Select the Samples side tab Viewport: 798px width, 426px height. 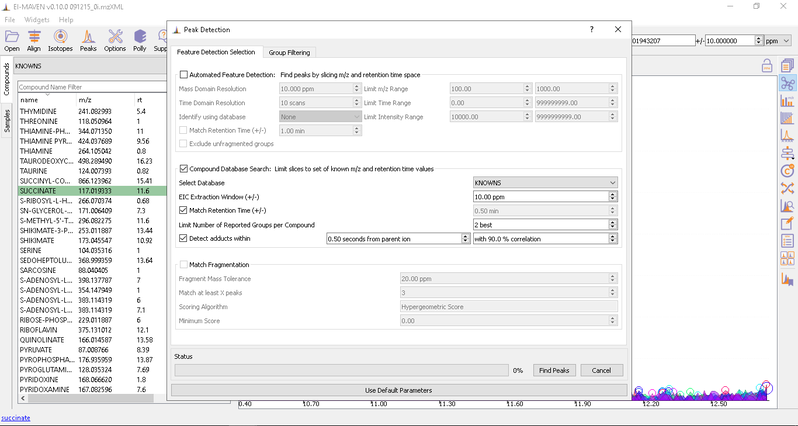7,121
